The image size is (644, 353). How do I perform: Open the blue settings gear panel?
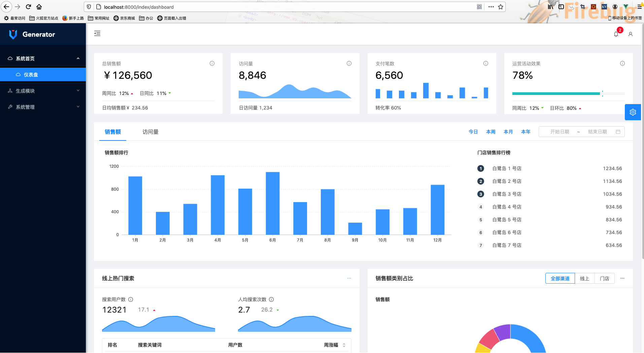tap(633, 112)
